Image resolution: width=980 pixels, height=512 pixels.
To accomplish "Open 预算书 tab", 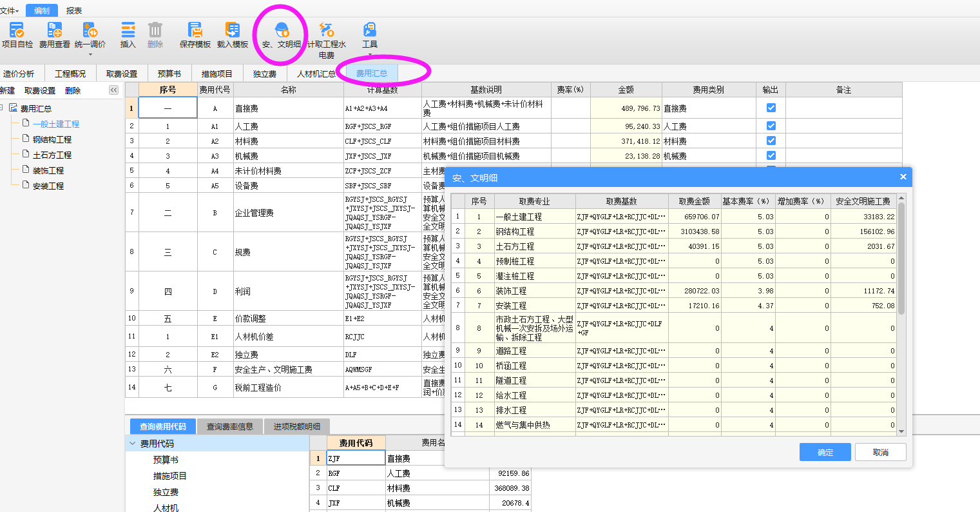I will pyautogui.click(x=169, y=74).
